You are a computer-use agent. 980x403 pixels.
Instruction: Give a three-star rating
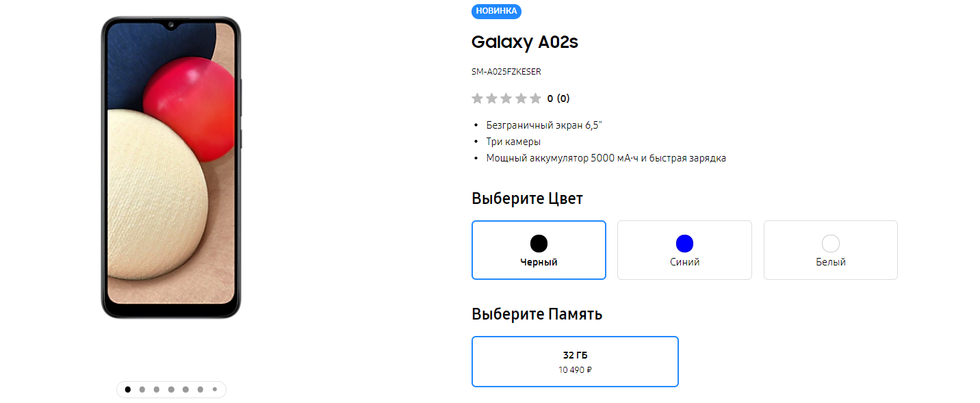tap(506, 99)
